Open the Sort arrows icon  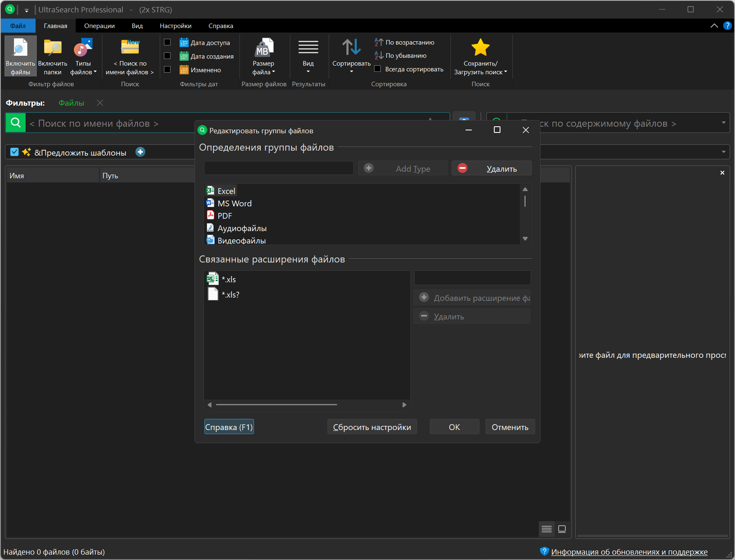pyautogui.click(x=351, y=47)
